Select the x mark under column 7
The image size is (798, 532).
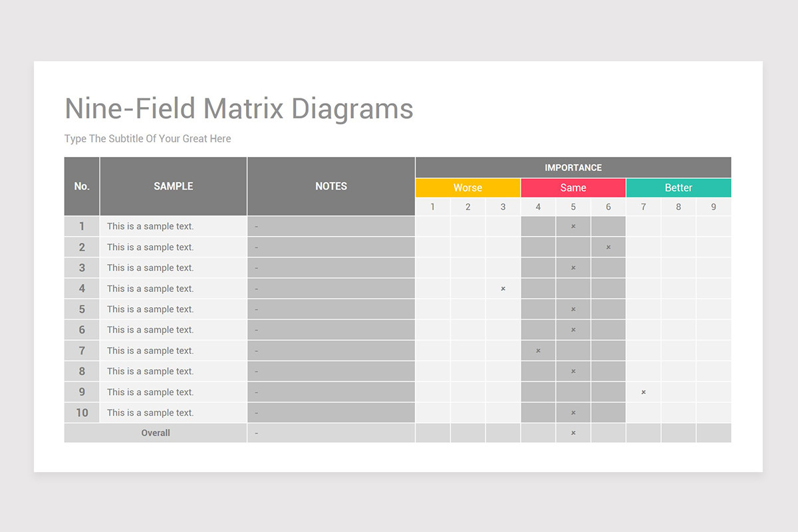pyautogui.click(x=643, y=392)
